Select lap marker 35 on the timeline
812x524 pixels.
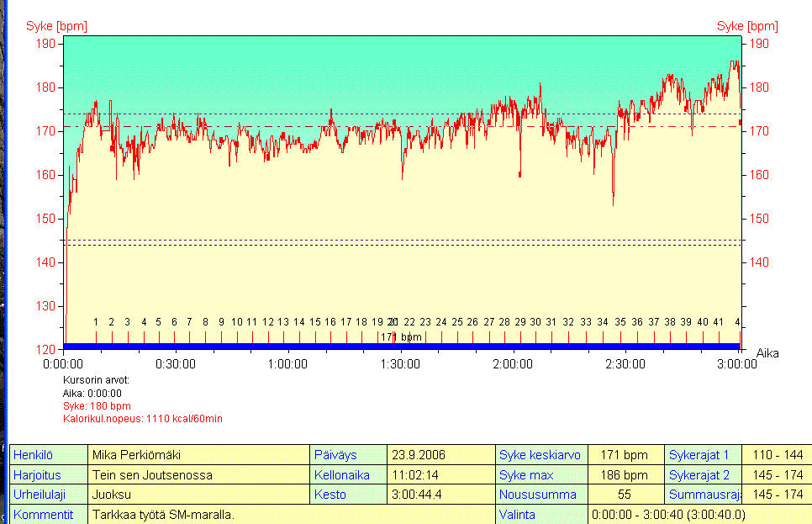[620, 322]
